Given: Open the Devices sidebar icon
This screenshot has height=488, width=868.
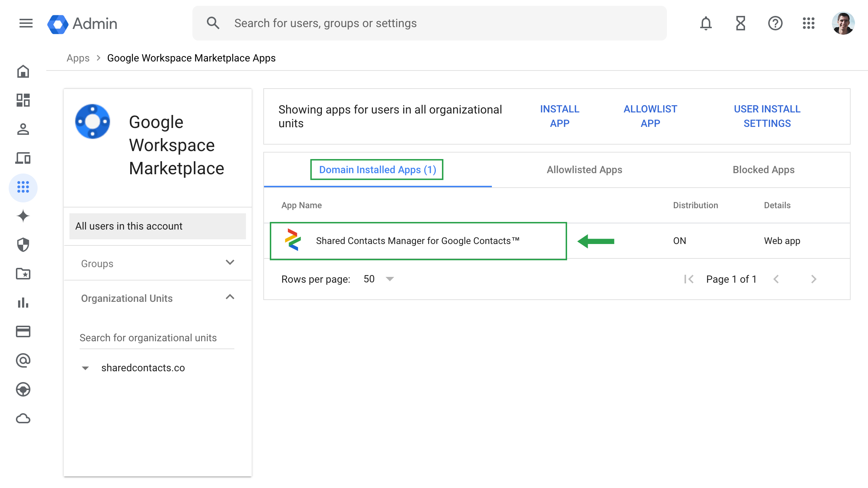Looking at the screenshot, I should click(23, 158).
